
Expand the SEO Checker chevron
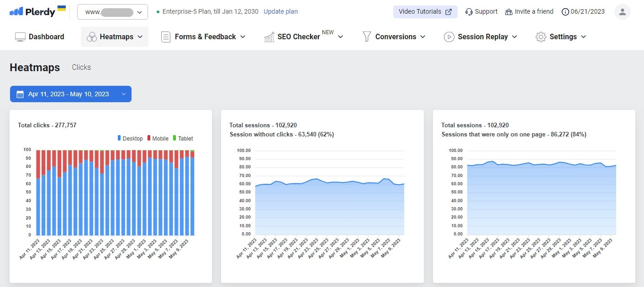point(340,37)
